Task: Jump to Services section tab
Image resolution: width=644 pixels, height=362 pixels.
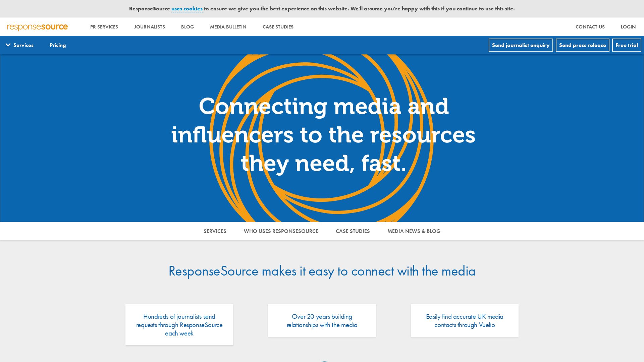Action: tap(215, 231)
